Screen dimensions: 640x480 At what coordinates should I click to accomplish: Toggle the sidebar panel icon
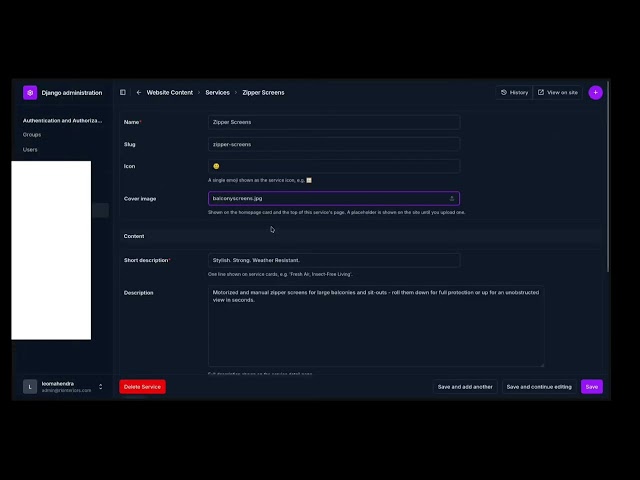coord(123,93)
